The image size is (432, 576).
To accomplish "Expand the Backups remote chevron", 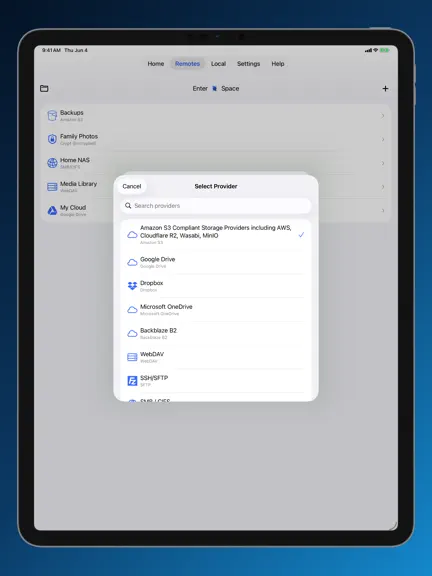I will (383, 116).
